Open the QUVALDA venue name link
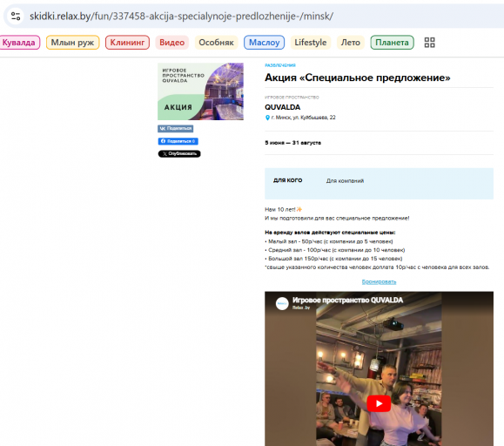The height and width of the screenshot is (446, 504). coord(283,107)
